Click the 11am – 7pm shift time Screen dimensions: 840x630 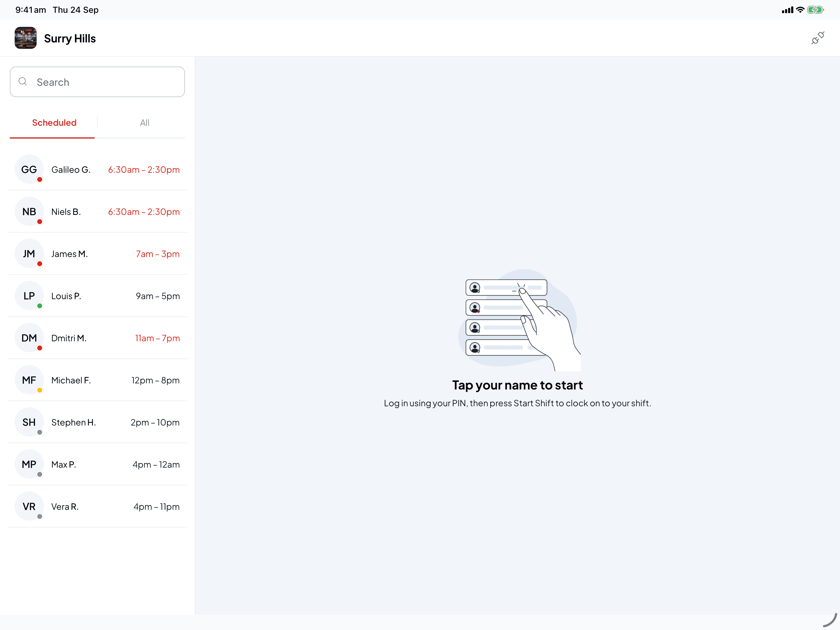pyautogui.click(x=157, y=339)
